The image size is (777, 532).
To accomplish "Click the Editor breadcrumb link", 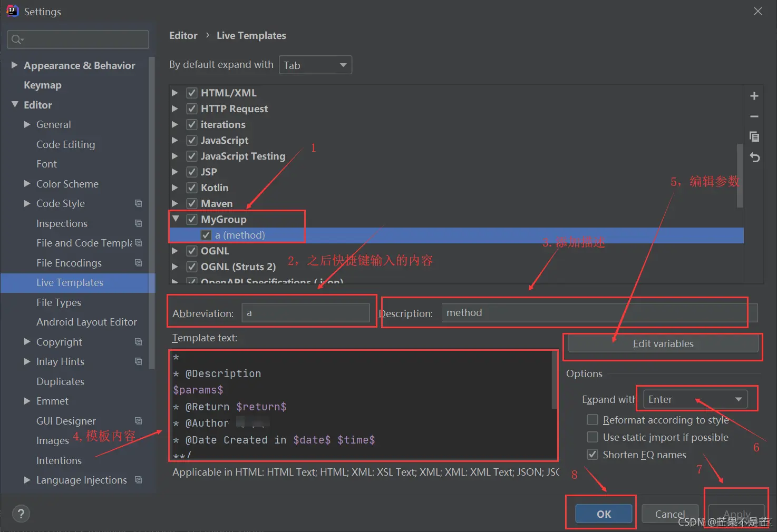I will 183,35.
